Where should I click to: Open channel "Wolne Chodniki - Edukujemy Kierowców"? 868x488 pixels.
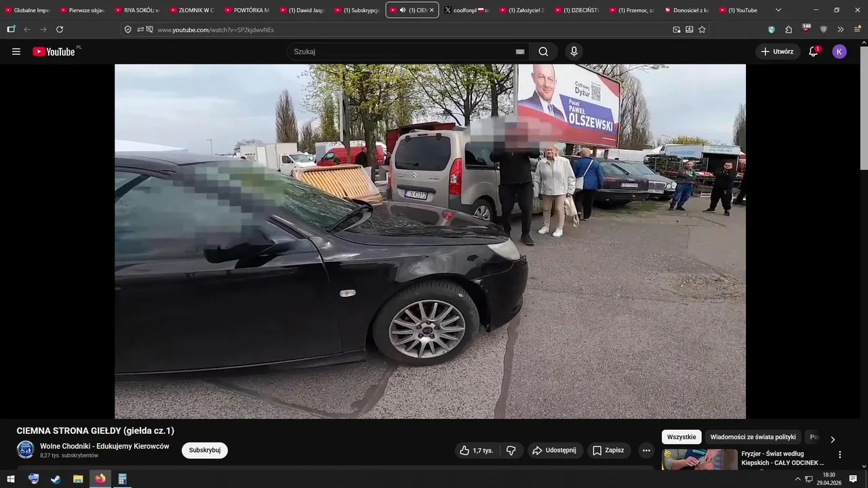(104, 446)
